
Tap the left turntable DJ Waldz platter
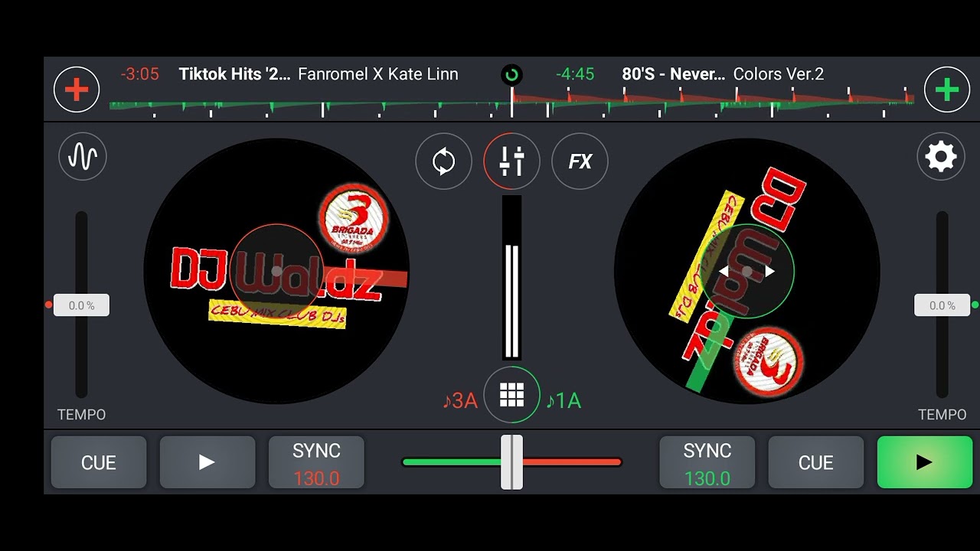click(x=276, y=271)
